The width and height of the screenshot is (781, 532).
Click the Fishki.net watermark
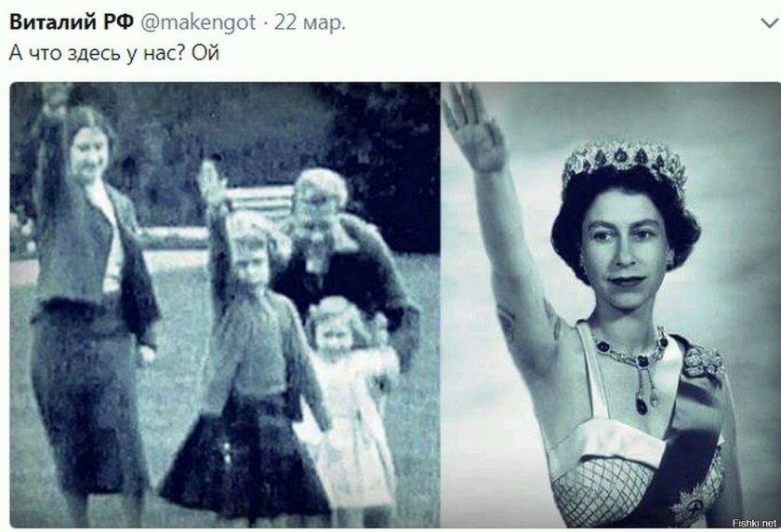754,523
